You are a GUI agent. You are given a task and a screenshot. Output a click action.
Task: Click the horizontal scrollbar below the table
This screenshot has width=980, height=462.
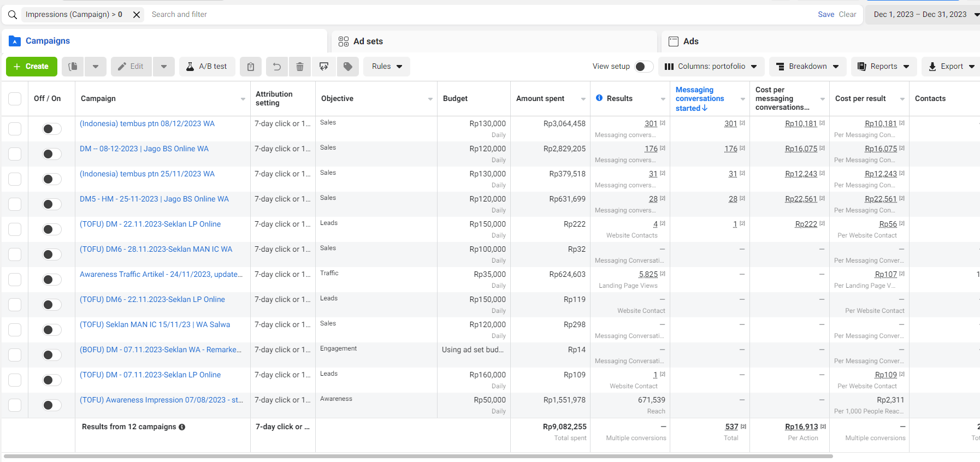[x=418, y=456]
